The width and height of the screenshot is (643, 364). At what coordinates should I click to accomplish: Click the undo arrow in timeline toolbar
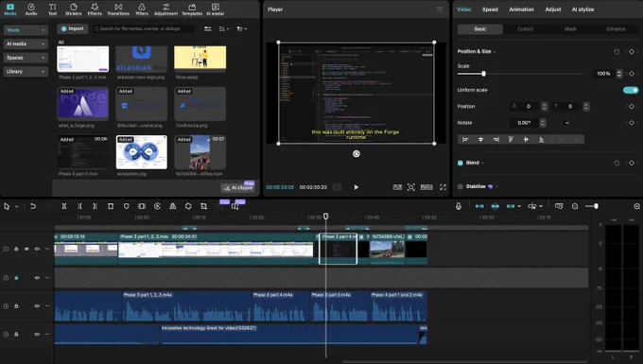pos(33,206)
